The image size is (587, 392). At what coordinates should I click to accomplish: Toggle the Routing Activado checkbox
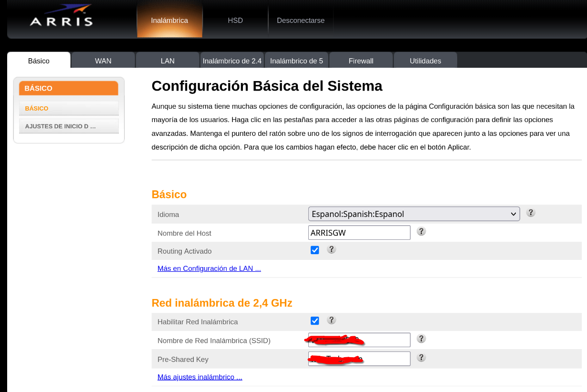click(x=314, y=250)
